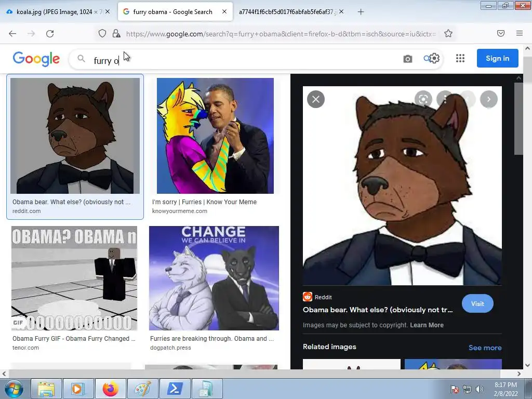This screenshot has height=399, width=532.
Task: Open the Obama Furry GIF thumbnail
Action: coord(74,278)
